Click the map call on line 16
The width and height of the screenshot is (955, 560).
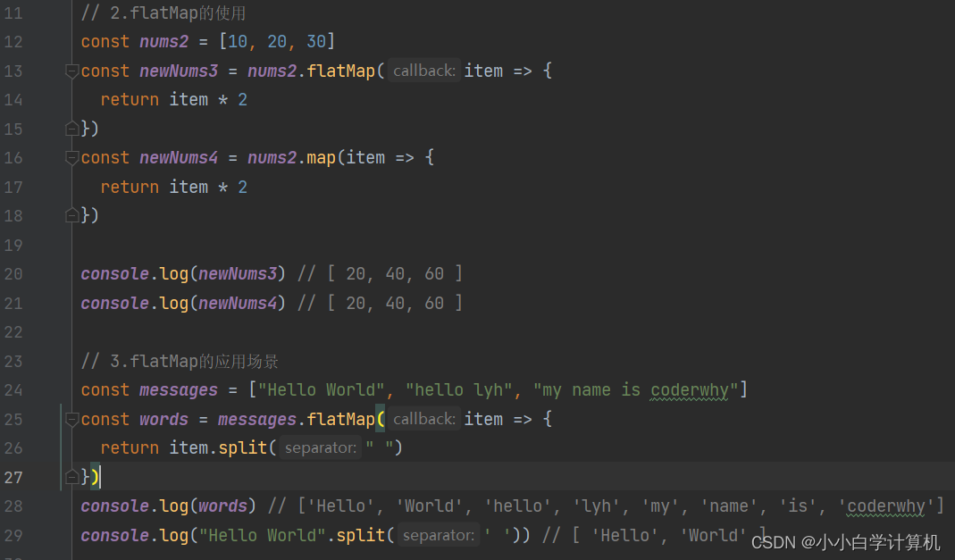tap(321, 158)
